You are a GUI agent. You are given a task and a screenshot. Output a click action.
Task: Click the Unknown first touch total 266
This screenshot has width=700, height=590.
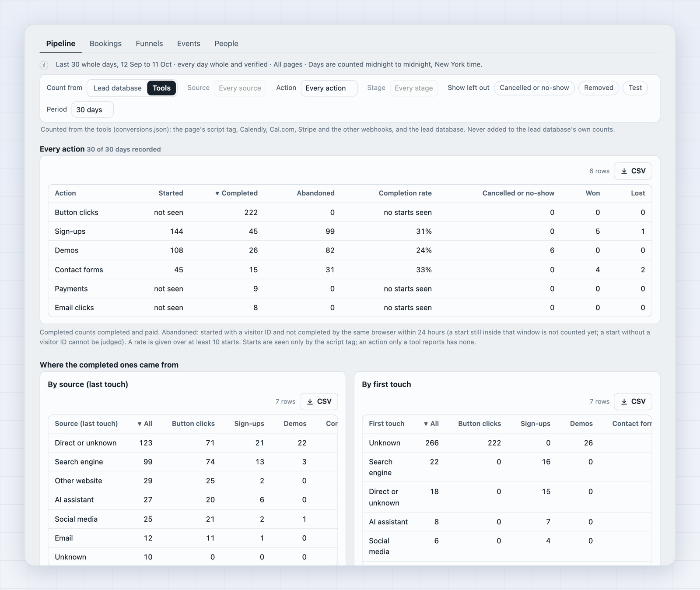coord(432,443)
